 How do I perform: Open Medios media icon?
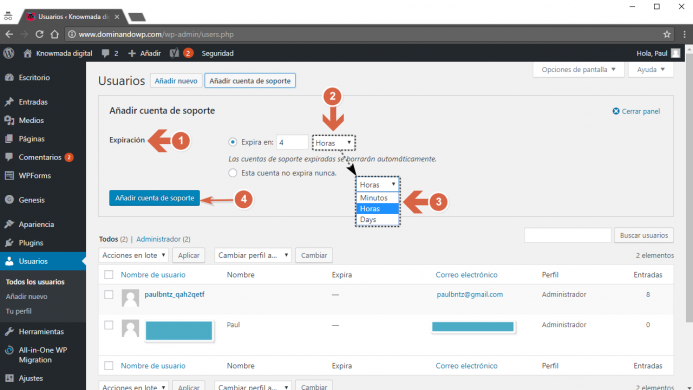click(x=9, y=120)
